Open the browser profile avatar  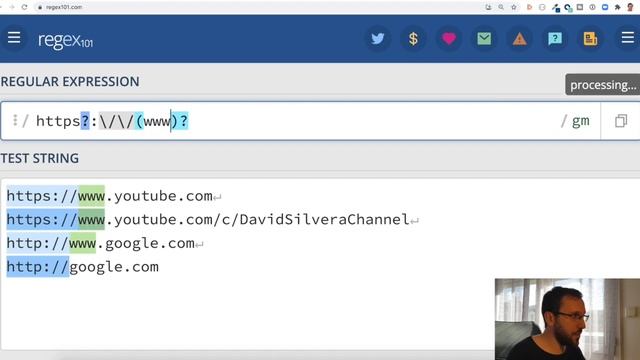tap(630, 7)
